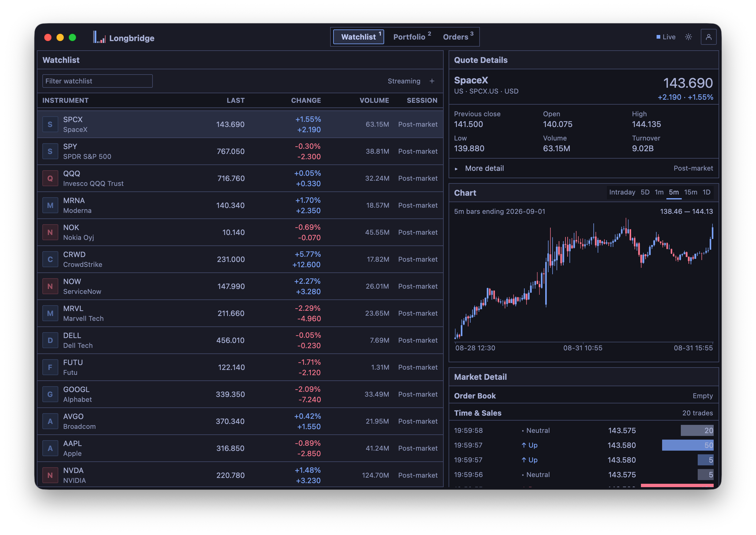
Task: Click the Filter watchlist input field
Action: coord(97,81)
